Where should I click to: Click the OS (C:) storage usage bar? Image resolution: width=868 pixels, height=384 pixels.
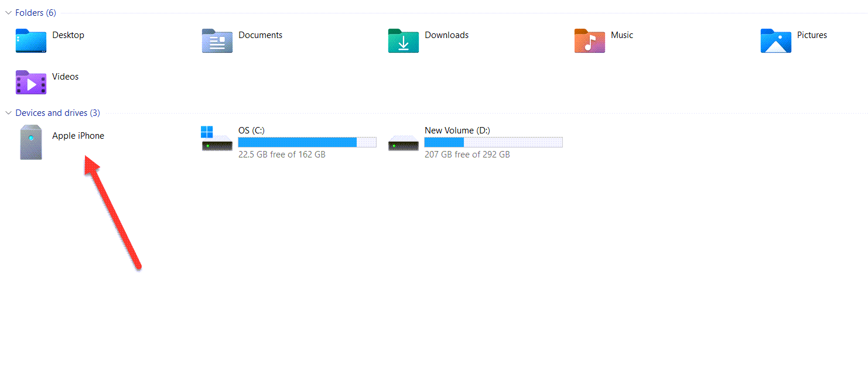pos(307,142)
